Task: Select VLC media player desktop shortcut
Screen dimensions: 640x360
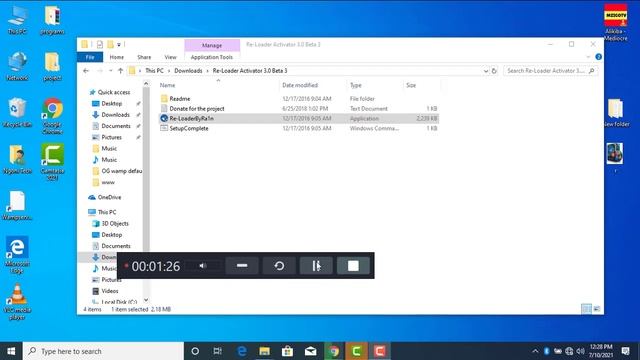Action: [x=17, y=302]
